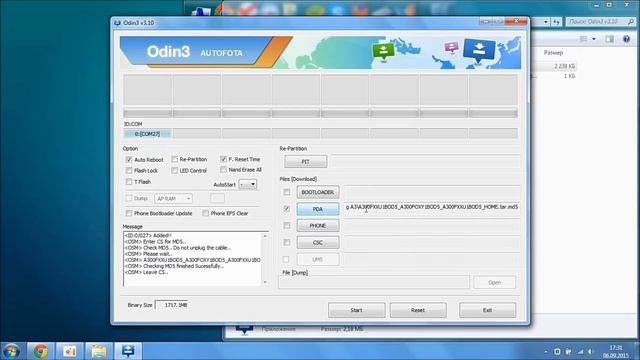
Task: Tick Phone Bootloader Update checkbox
Action: coord(129,213)
